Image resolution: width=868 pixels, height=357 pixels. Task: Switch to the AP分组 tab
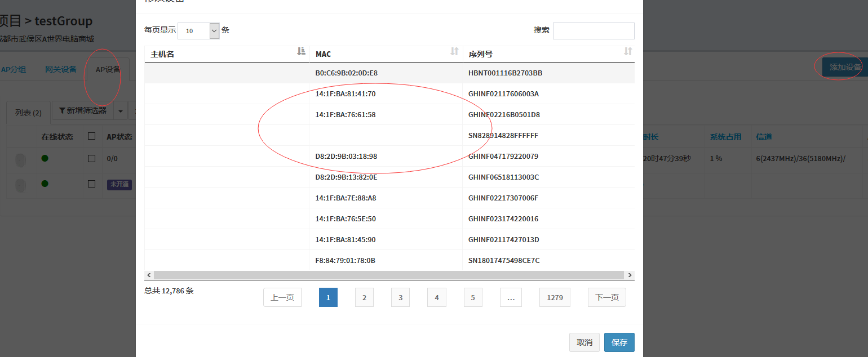click(x=14, y=69)
